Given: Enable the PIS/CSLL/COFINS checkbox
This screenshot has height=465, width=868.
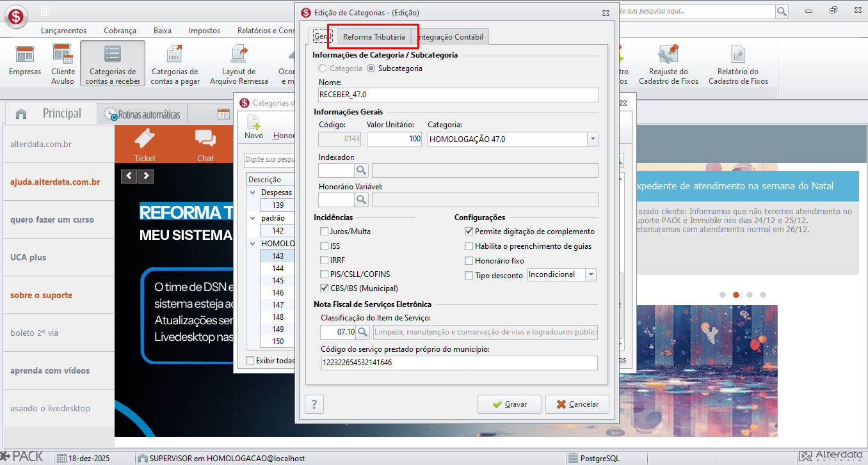Looking at the screenshot, I should [x=325, y=274].
